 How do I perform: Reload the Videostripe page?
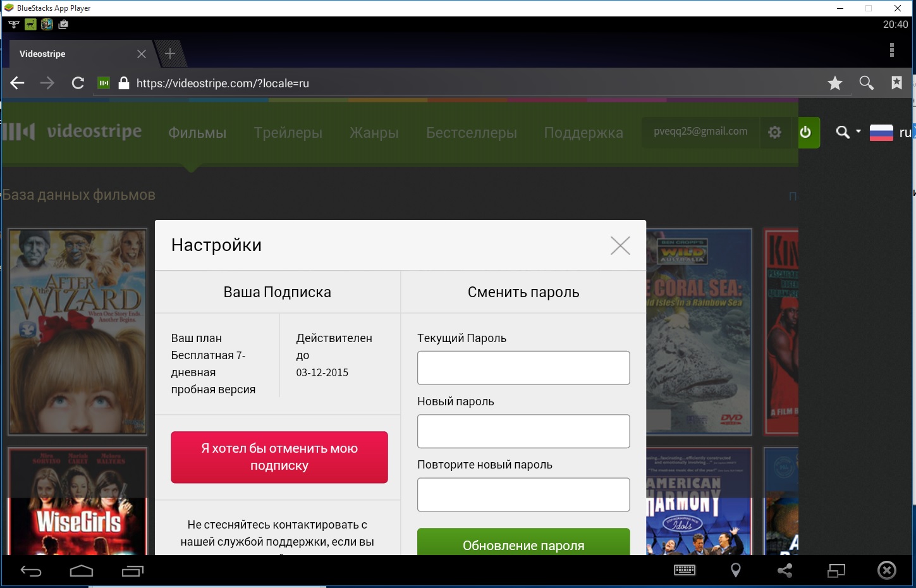pyautogui.click(x=78, y=83)
